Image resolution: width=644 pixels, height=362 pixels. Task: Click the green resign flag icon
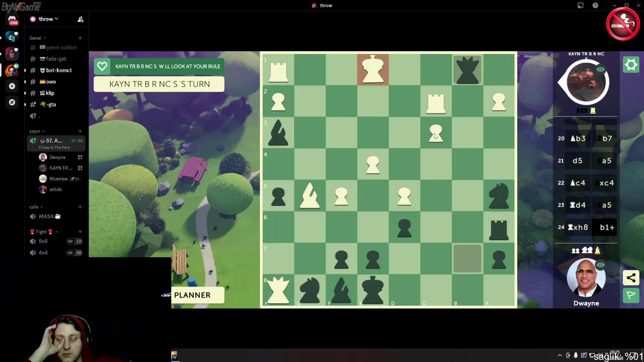(631, 295)
